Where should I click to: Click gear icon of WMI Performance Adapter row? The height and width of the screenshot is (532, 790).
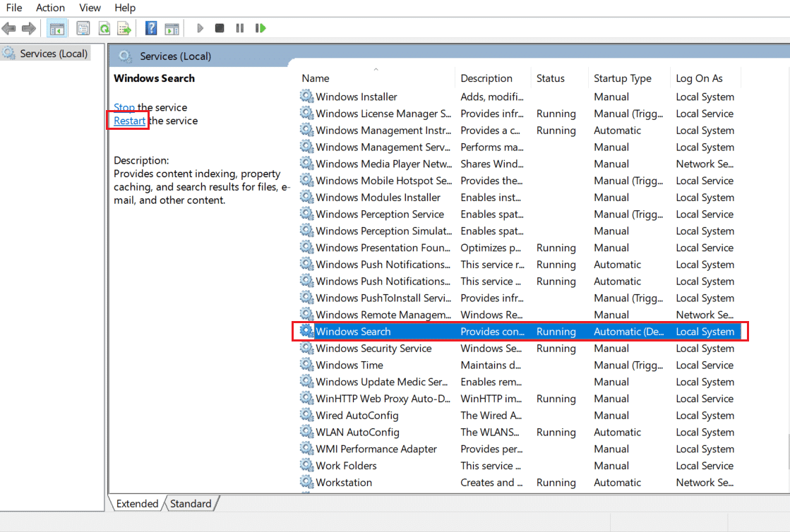pyautogui.click(x=306, y=448)
